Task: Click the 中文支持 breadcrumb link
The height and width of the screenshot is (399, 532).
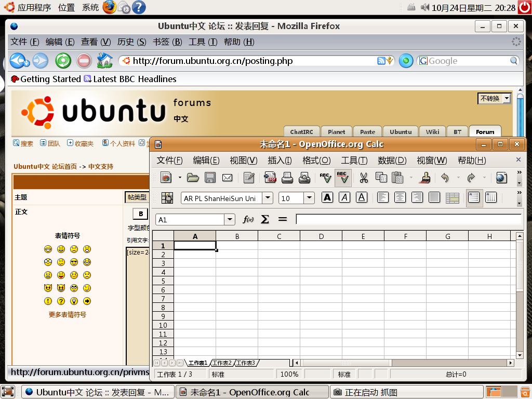Action: point(101,167)
